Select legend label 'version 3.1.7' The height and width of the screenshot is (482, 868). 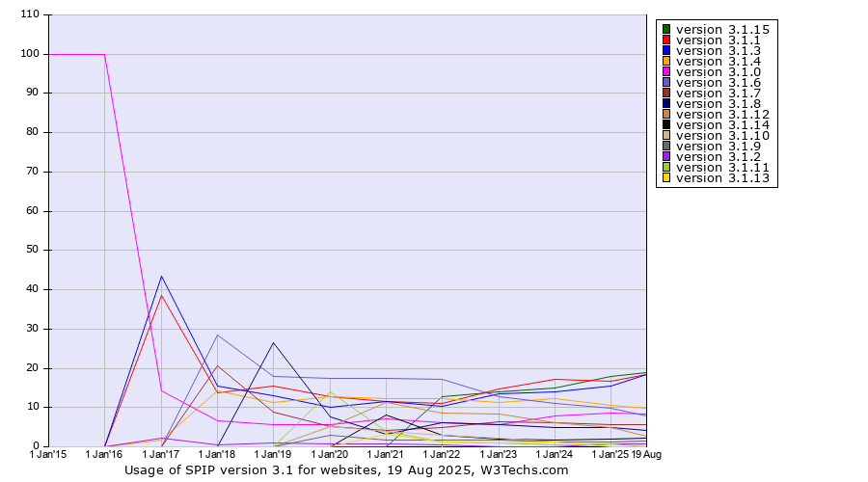[x=718, y=93]
